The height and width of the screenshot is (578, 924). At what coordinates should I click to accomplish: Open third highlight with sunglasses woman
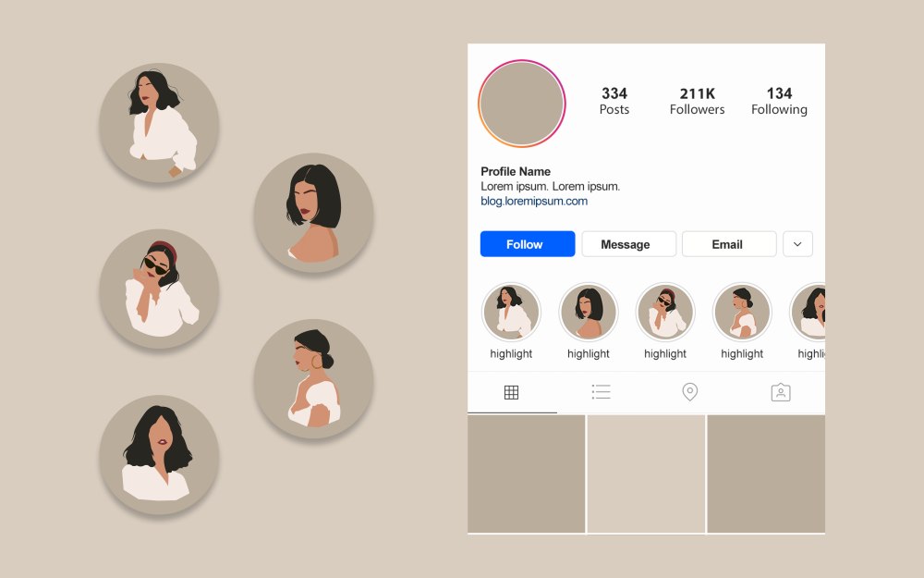pos(665,312)
